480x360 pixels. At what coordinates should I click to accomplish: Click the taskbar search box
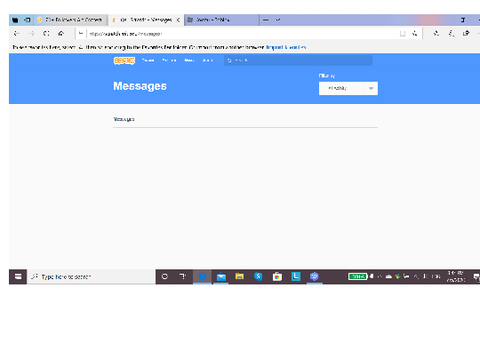[x=91, y=277]
